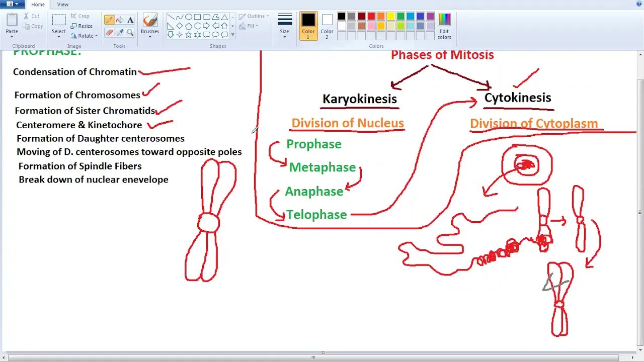Open the Paint application menu button

point(13,5)
